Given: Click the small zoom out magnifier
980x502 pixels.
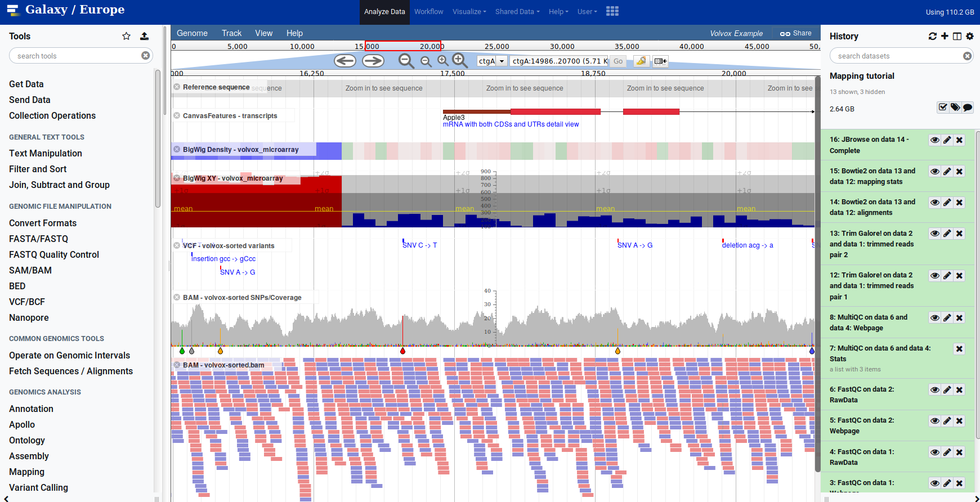Looking at the screenshot, I should [426, 61].
